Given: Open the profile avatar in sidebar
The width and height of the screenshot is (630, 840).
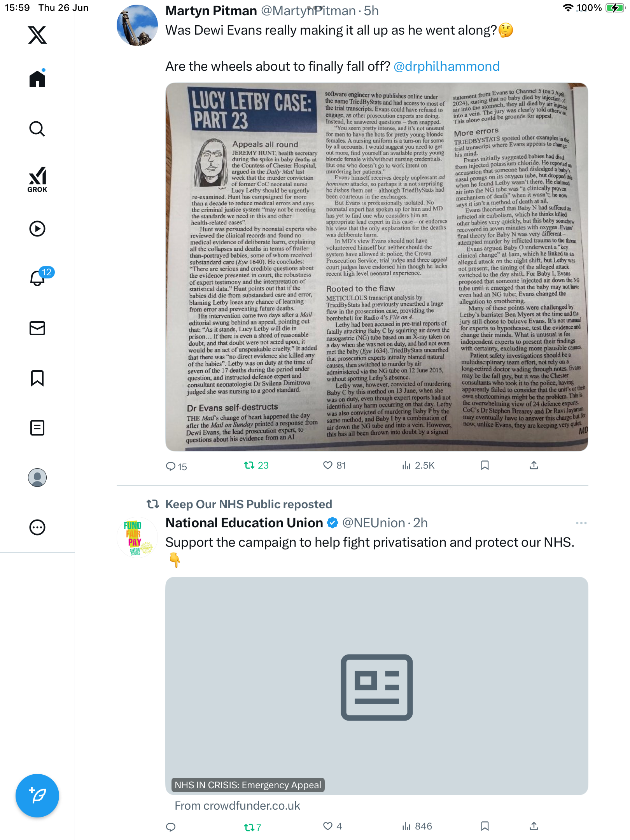Looking at the screenshot, I should coord(37,478).
